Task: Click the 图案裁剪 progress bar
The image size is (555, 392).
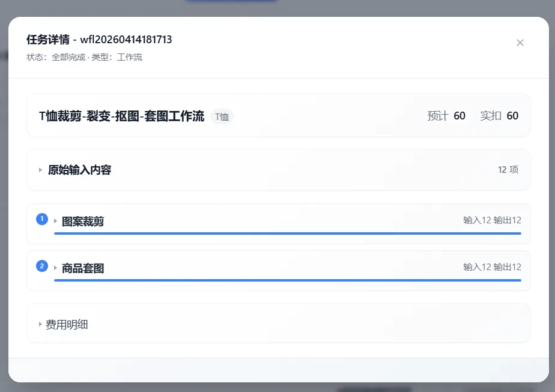Action: (287, 233)
